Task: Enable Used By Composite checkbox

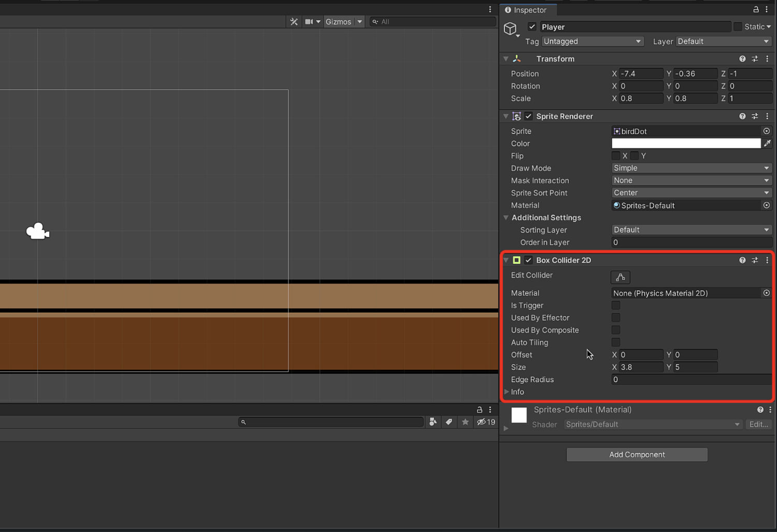Action: click(616, 330)
